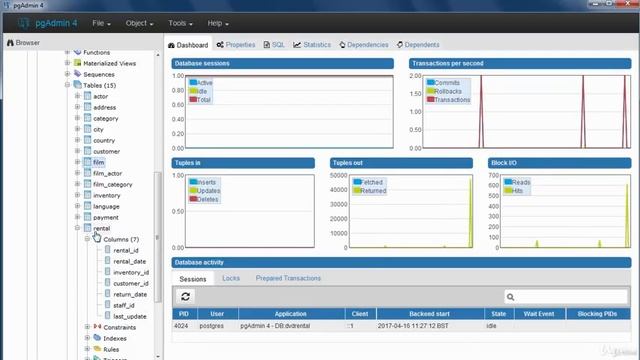Expand the actor table node
Screen dimensions: 640x360
click(77, 96)
